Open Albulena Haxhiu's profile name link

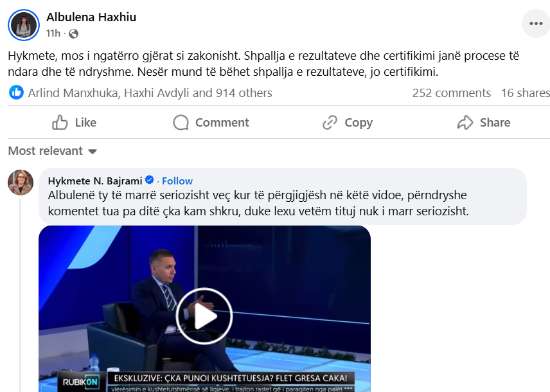(91, 17)
